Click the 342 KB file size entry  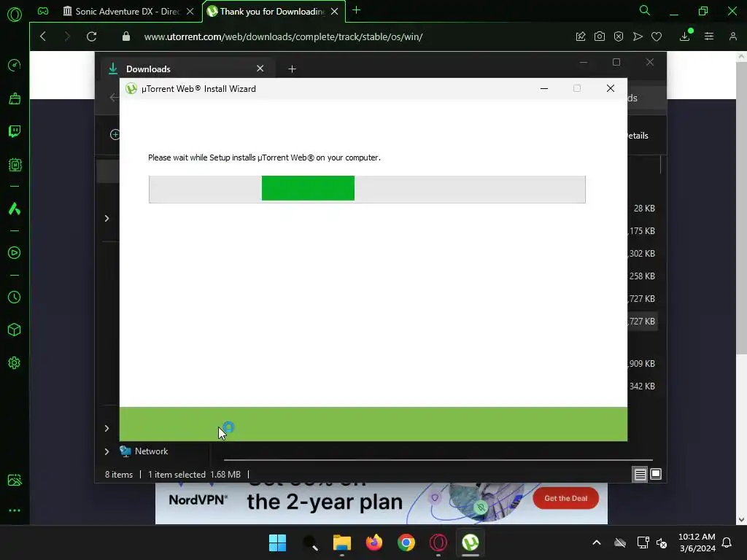(x=642, y=386)
